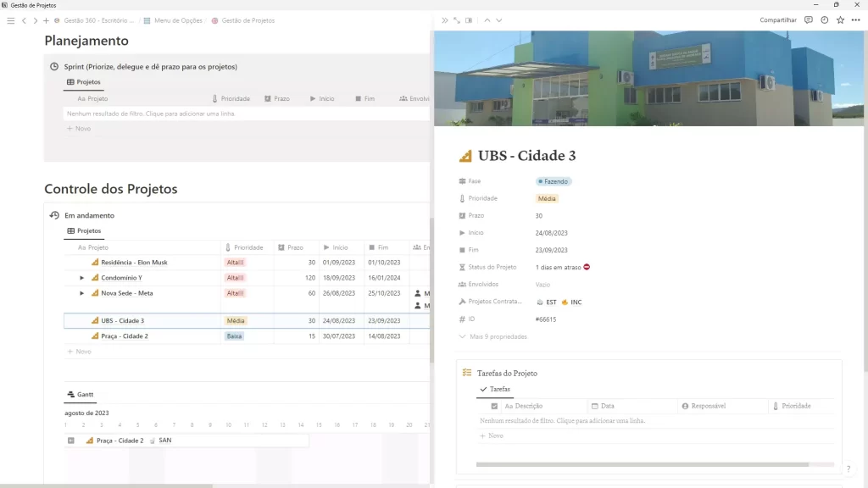Screen dimensions: 868x488
Task: Open UBS page in full view
Action: 457,20
